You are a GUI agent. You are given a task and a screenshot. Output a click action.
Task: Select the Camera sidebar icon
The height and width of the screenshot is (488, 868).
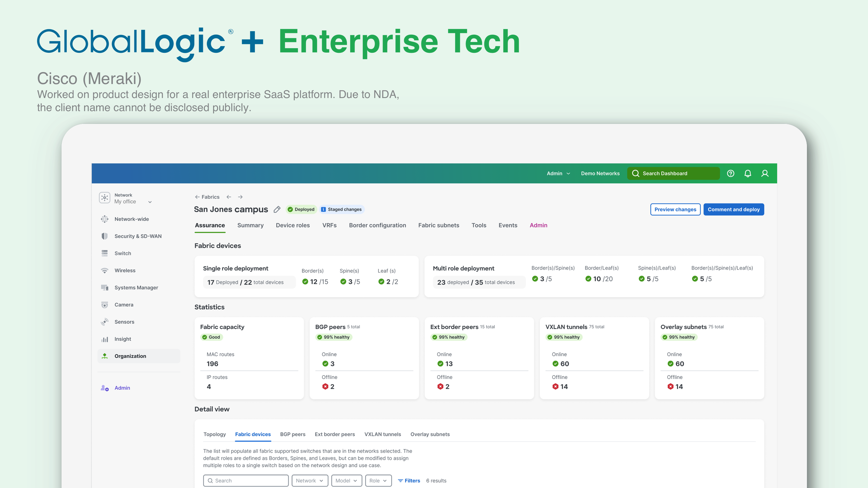pos(105,305)
